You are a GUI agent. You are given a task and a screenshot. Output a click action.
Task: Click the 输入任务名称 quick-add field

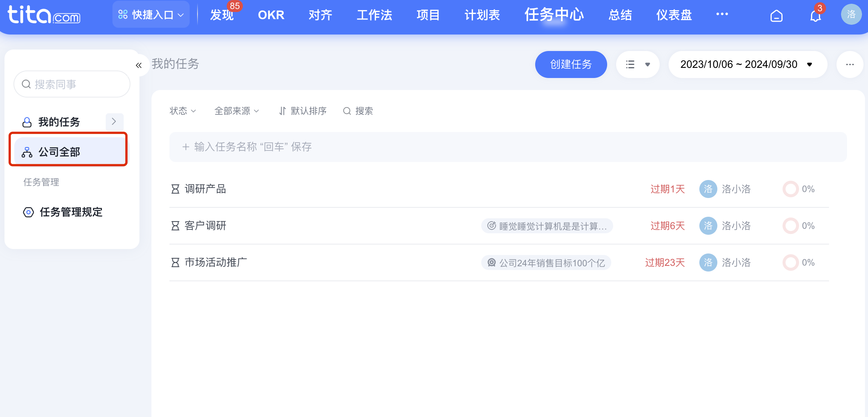508,147
